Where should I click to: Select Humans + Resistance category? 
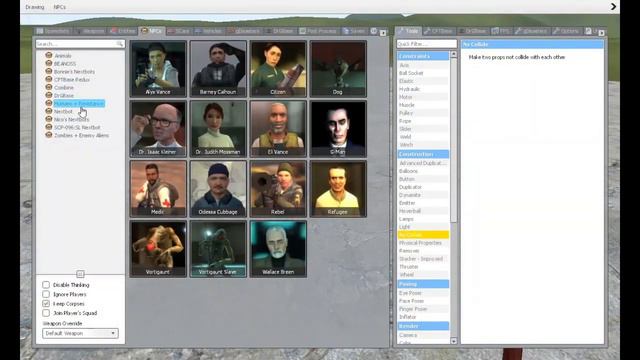tap(79, 103)
